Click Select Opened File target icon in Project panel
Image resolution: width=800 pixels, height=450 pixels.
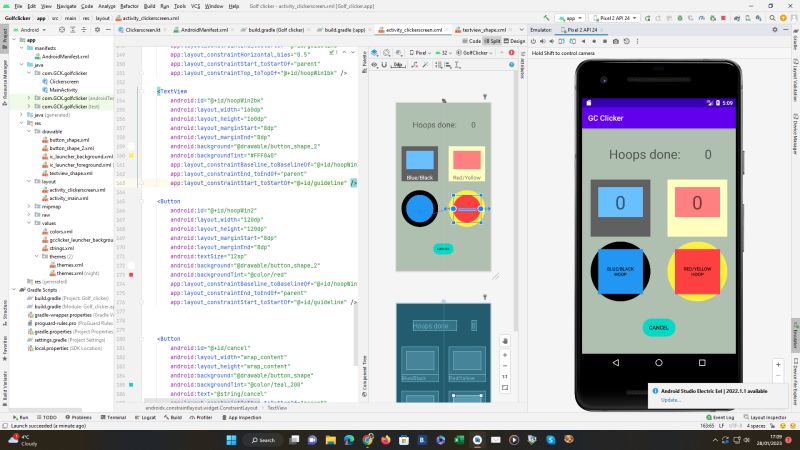pos(62,30)
